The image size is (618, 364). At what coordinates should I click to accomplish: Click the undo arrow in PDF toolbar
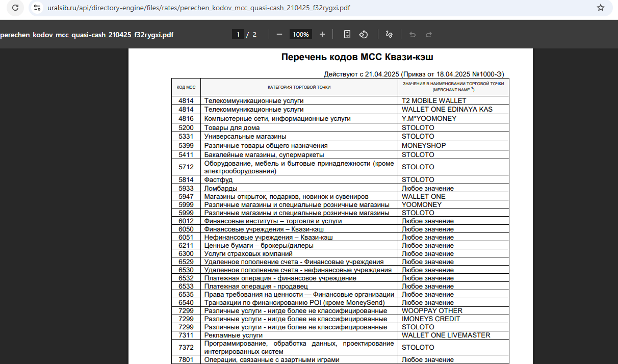(413, 34)
